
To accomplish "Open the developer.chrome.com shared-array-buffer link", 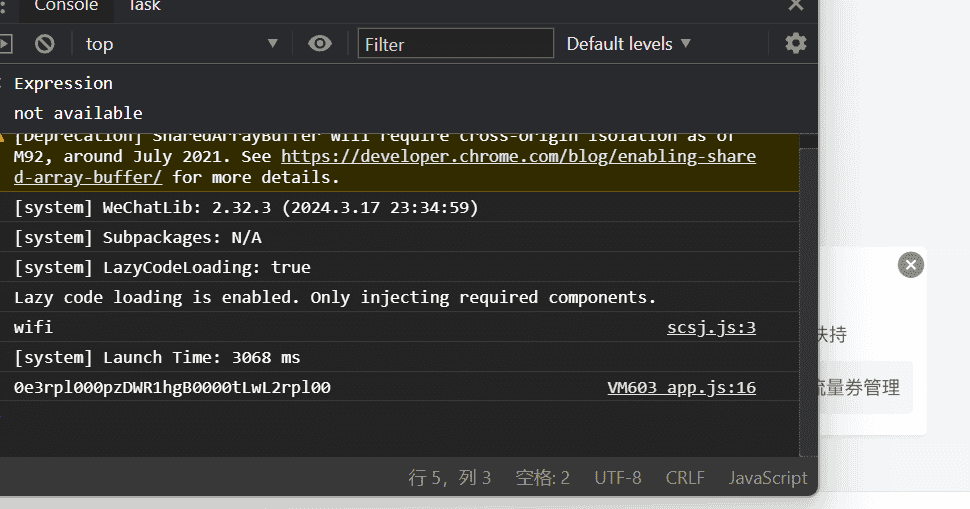I will [x=518, y=157].
